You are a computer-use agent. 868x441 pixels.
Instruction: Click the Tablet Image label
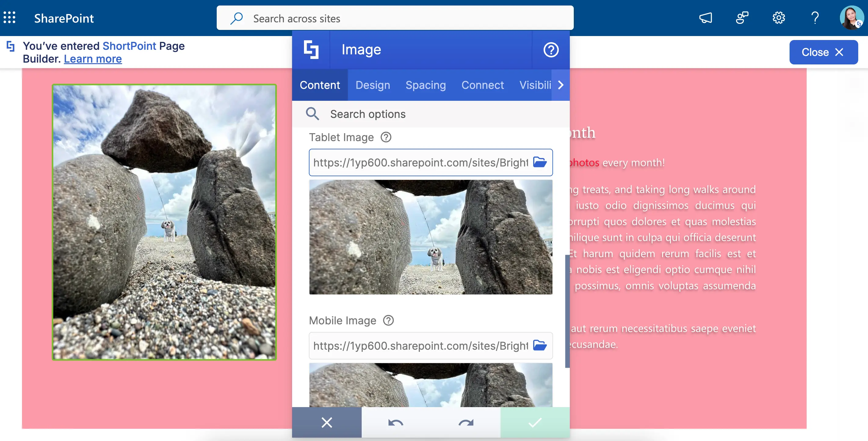(x=341, y=137)
